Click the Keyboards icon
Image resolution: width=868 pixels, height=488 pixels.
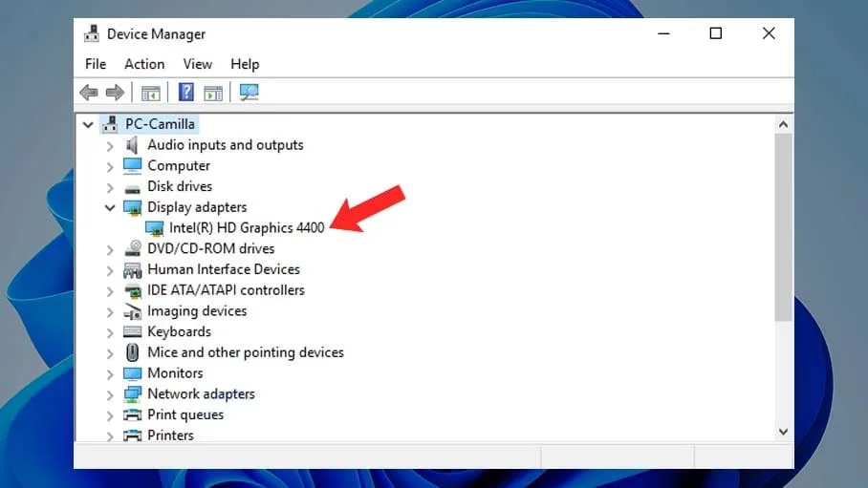[x=132, y=332]
